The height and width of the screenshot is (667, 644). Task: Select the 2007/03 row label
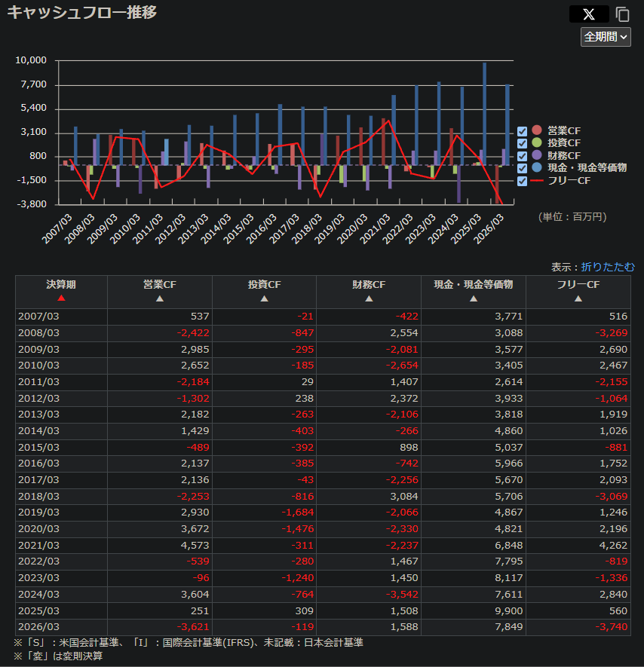[38, 317]
